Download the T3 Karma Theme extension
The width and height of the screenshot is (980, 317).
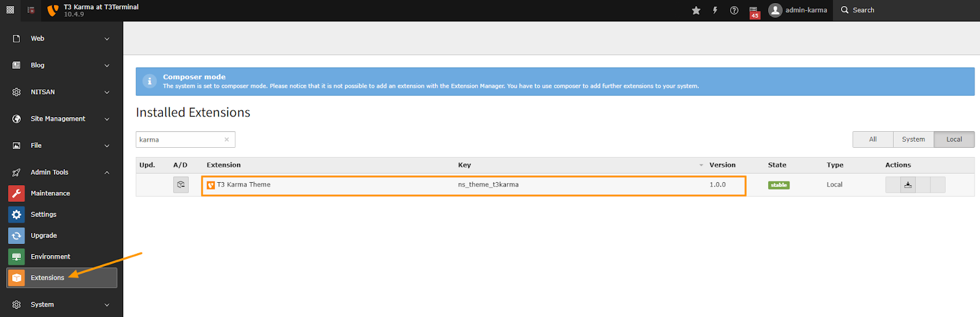tap(908, 185)
